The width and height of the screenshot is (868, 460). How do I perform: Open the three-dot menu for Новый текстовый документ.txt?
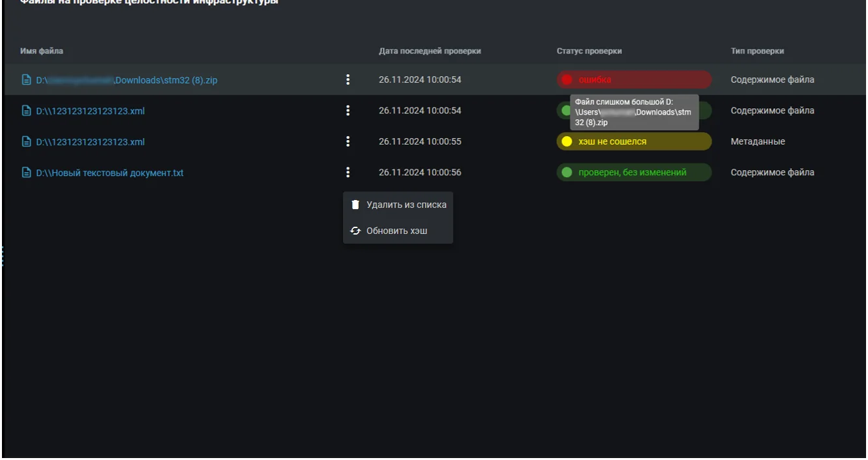(x=348, y=172)
